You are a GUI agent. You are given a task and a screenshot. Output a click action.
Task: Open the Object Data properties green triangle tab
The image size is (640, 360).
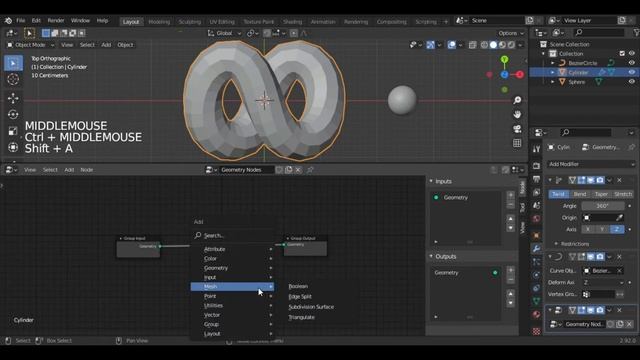pyautogui.click(x=537, y=301)
